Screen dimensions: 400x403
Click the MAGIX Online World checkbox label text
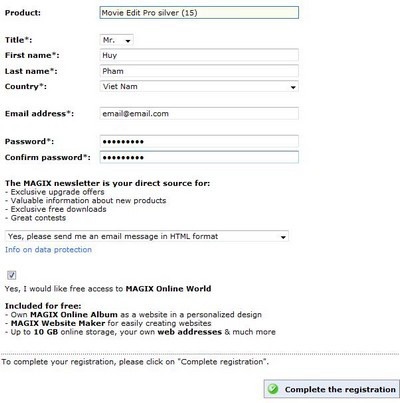tap(108, 289)
